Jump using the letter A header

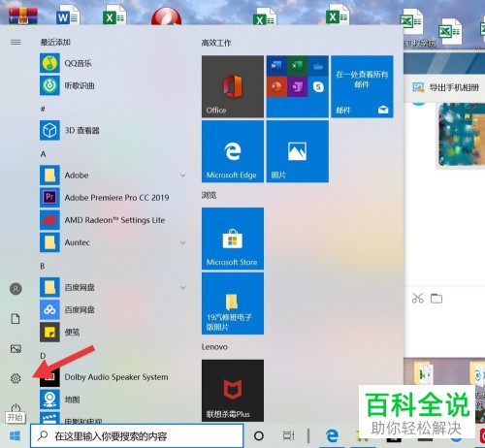43,154
